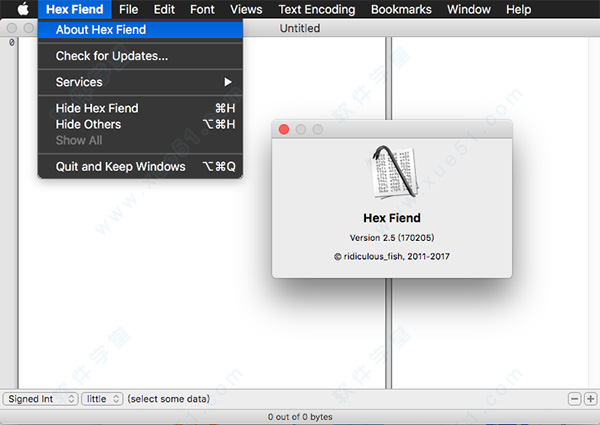This screenshot has height=425, width=600.
Task: Select About Hex Fiend menu item
Action: coord(140,29)
